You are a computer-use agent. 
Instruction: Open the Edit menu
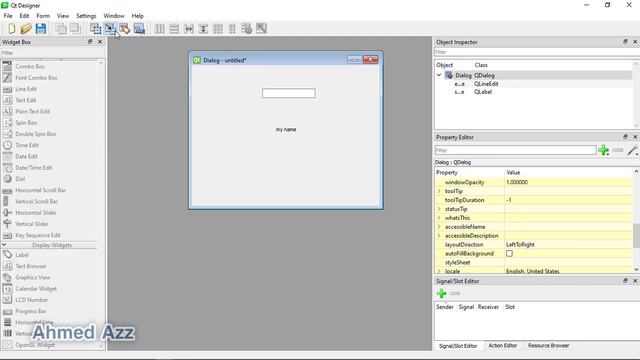(x=24, y=16)
